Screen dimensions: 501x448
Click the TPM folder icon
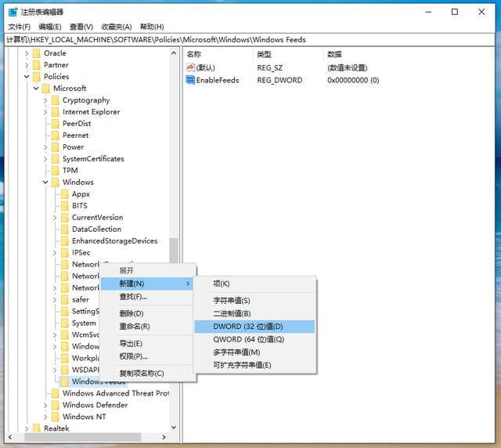click(55, 171)
